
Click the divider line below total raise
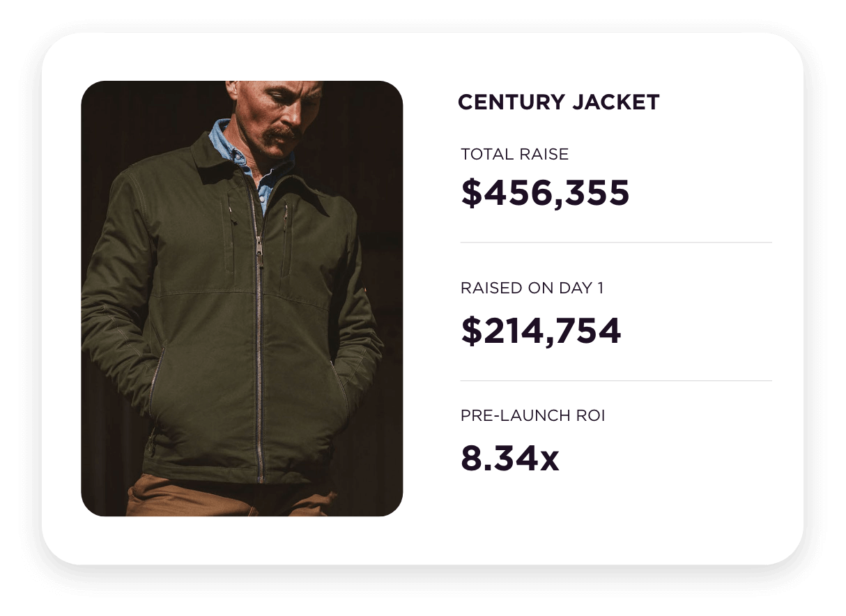coord(616,242)
